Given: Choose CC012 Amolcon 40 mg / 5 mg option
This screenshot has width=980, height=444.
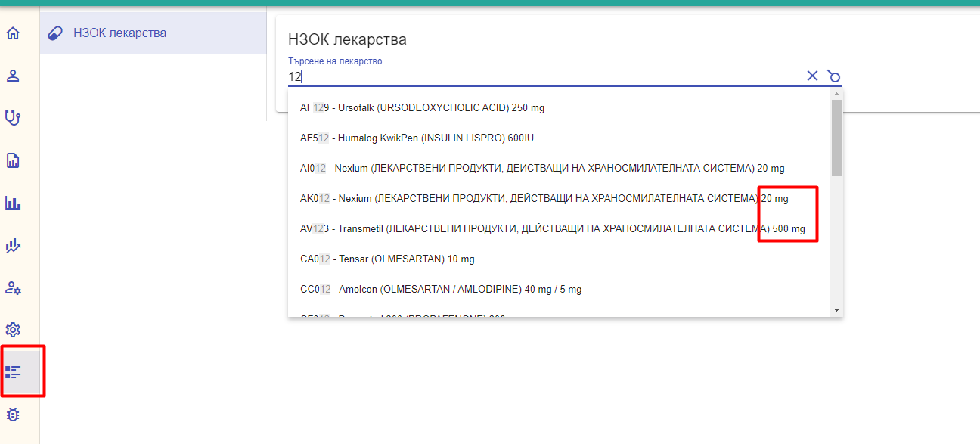Looking at the screenshot, I should [559, 289].
